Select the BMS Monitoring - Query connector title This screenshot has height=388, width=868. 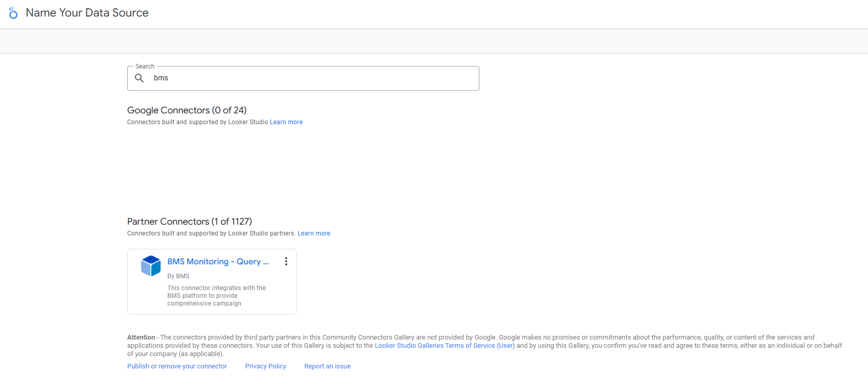point(218,262)
